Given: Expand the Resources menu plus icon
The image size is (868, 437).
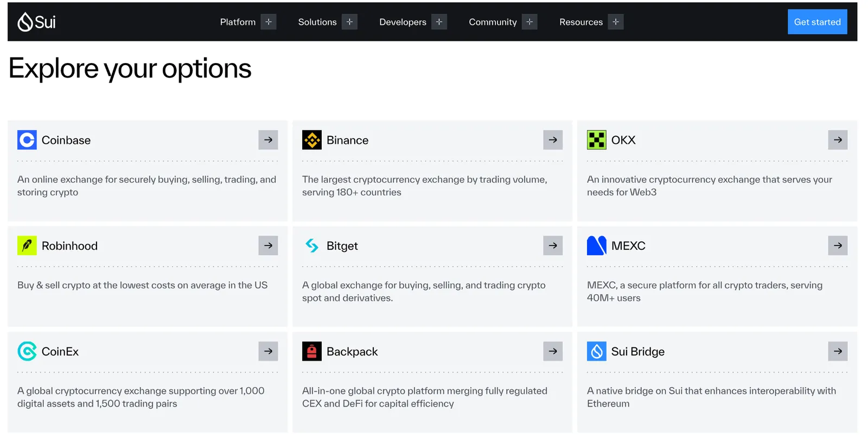Looking at the screenshot, I should 616,22.
